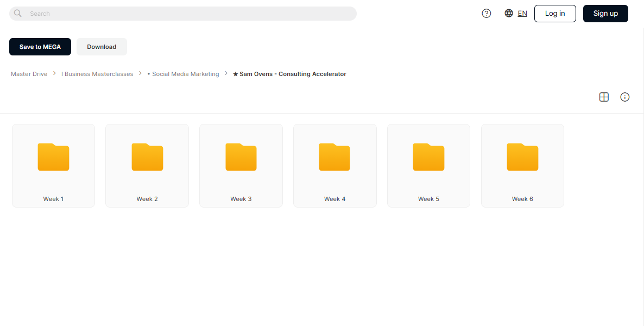Select the Week 6 label
This screenshot has width=644, height=326.
click(x=522, y=199)
